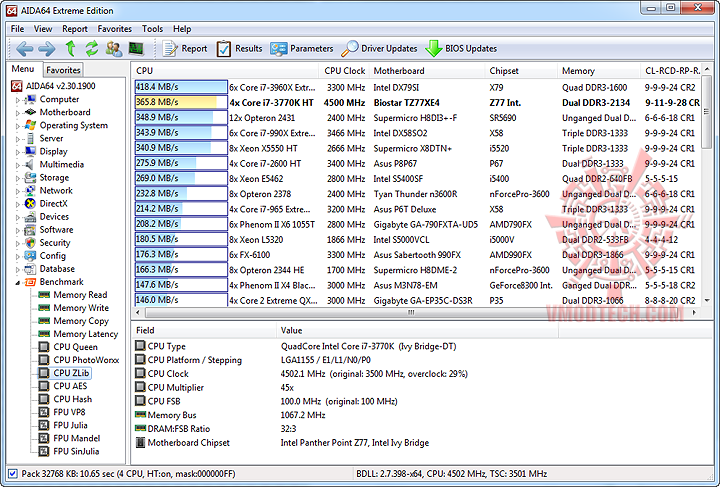Image resolution: width=720 pixels, height=487 pixels.
Task: Check for Driver Updates
Action: coord(379,49)
